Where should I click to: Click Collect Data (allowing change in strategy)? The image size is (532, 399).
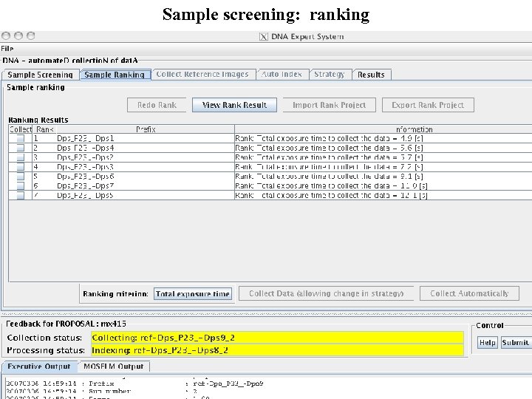pos(326,293)
